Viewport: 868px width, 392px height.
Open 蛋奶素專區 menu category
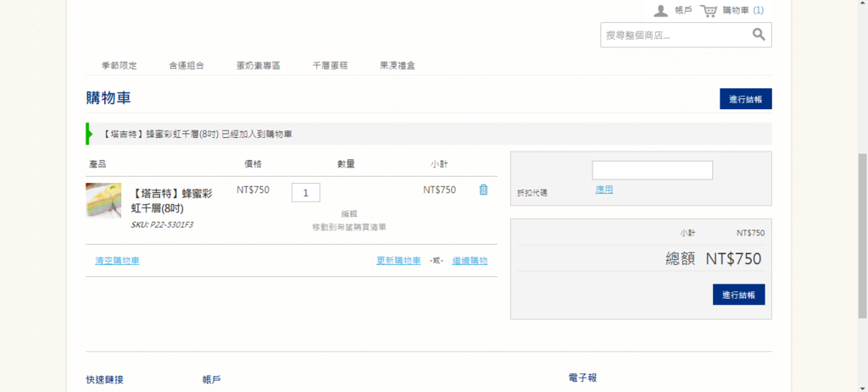tap(259, 66)
